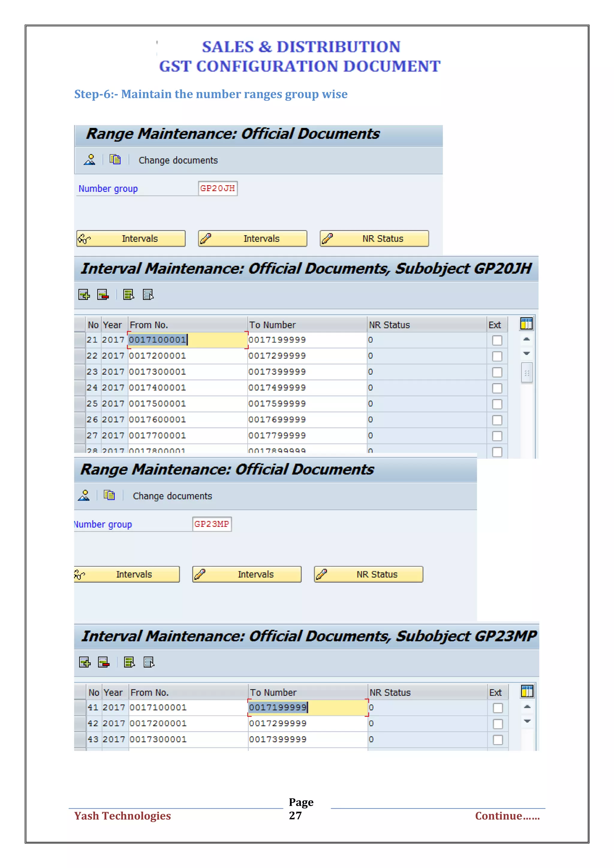Click From No. 0017400001 in row 24

point(187,388)
